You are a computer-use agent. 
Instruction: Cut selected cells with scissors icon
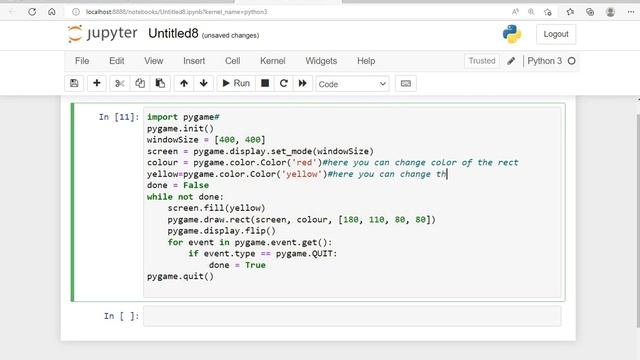click(x=120, y=83)
